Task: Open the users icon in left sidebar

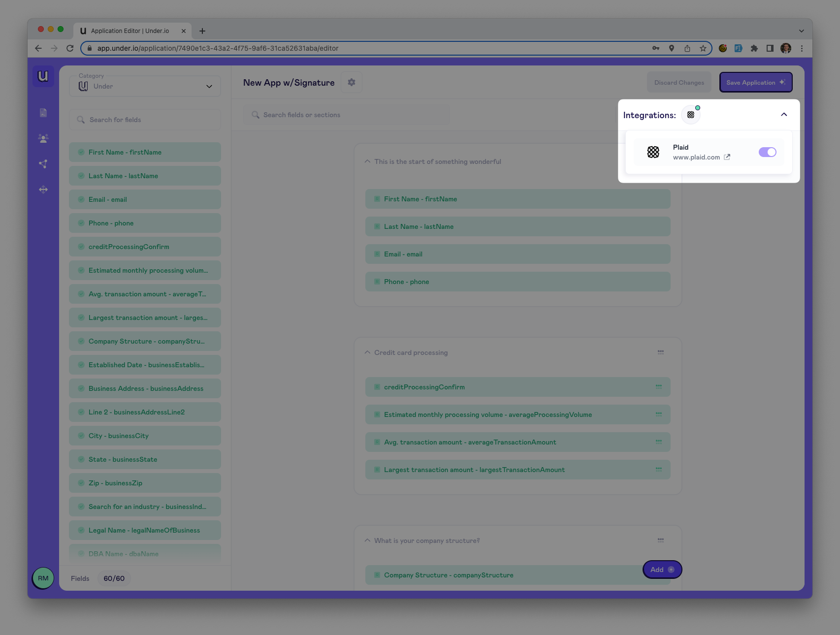Action: point(43,138)
